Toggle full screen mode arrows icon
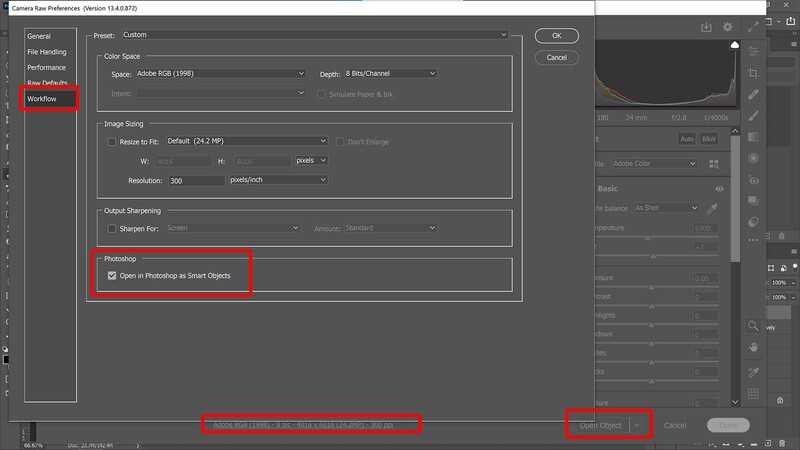This screenshot has height=450, width=800. pos(753,27)
